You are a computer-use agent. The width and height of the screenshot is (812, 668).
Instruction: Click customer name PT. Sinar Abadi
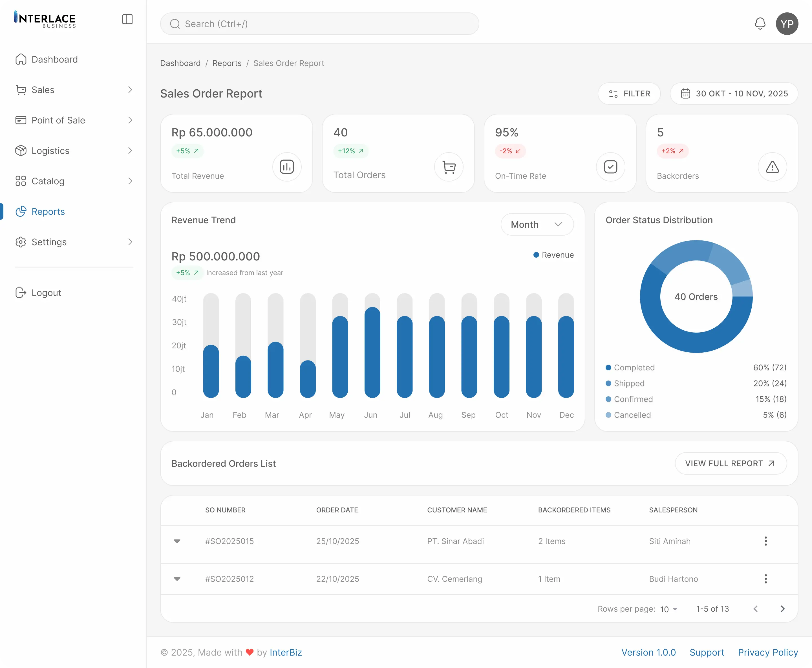coord(455,541)
